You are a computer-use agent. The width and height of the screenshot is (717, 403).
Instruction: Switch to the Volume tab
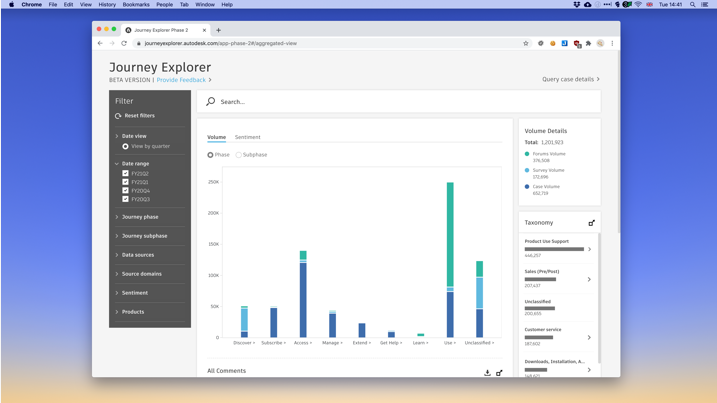(x=216, y=137)
